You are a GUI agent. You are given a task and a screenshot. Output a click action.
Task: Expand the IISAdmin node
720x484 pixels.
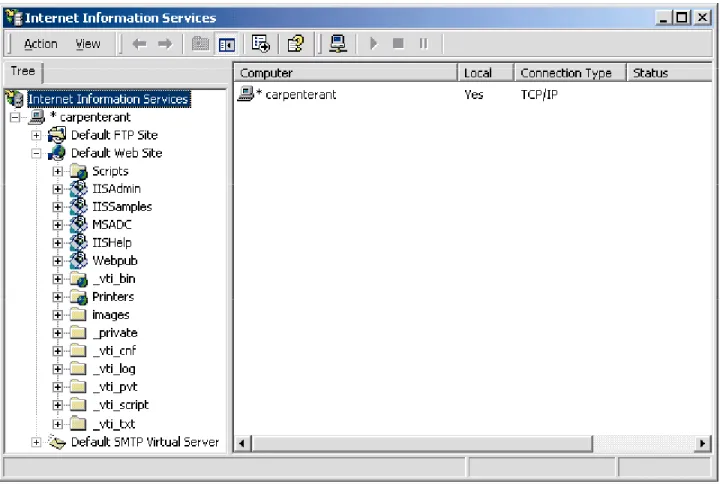click(x=57, y=189)
